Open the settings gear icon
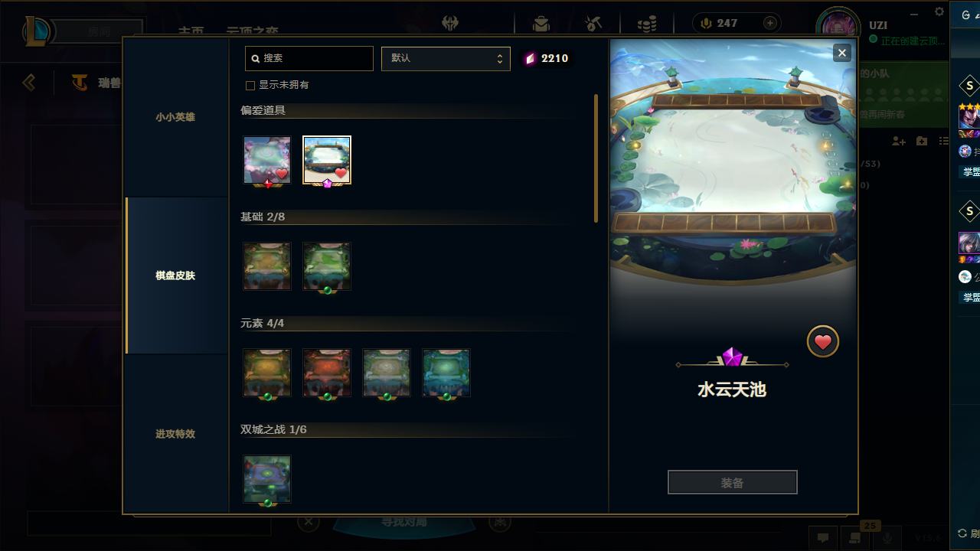Screen dimensions: 980x551 [x=939, y=11]
